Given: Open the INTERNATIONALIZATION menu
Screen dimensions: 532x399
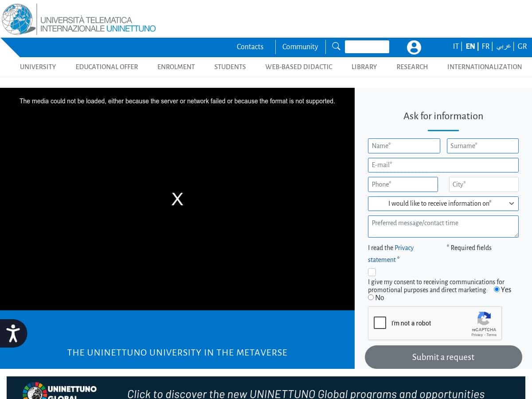Looking at the screenshot, I should (485, 67).
